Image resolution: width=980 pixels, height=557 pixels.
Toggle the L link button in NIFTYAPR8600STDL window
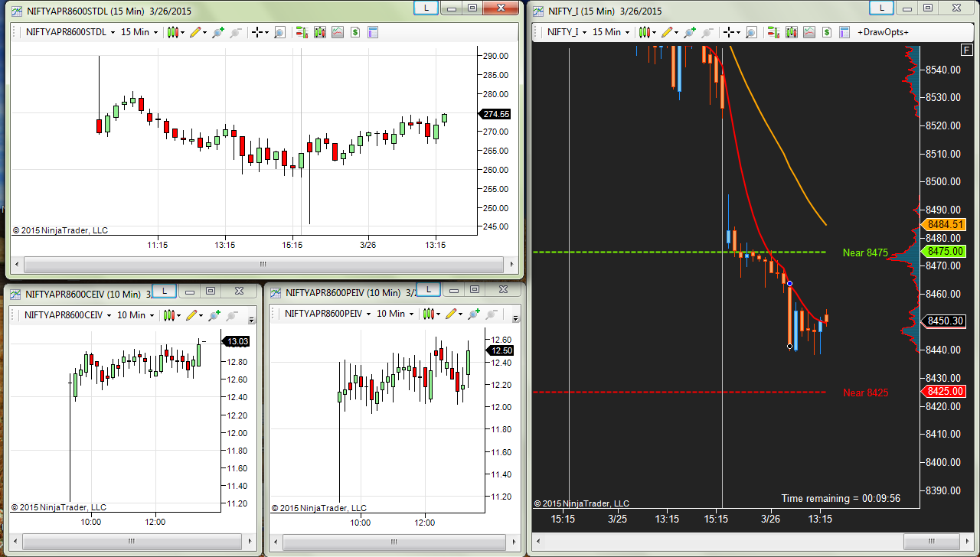[x=426, y=8]
